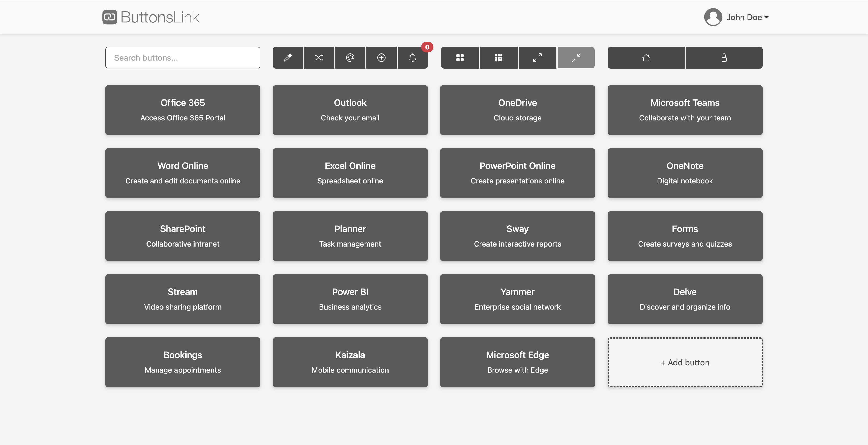Viewport: 868px width, 445px height.
Task: Click the large grid view icon
Action: click(460, 57)
